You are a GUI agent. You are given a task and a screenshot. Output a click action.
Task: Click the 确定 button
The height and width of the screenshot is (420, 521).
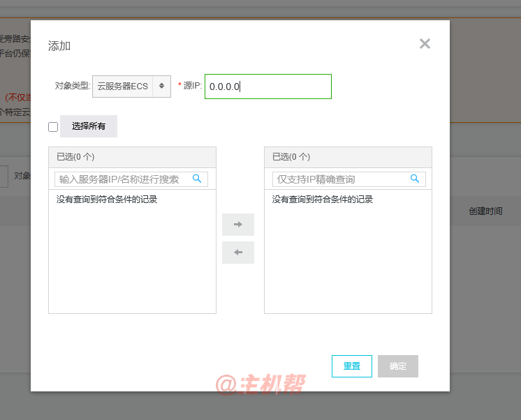click(x=398, y=366)
